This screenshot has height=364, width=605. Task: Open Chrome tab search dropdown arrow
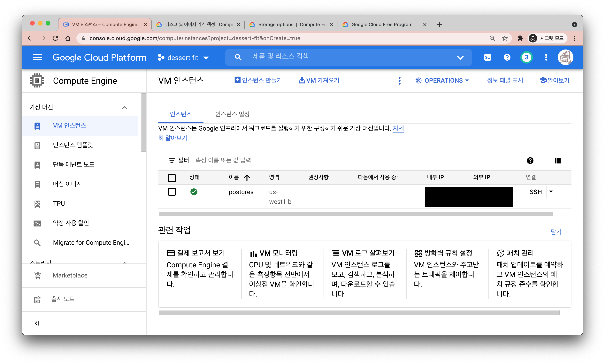pos(574,25)
